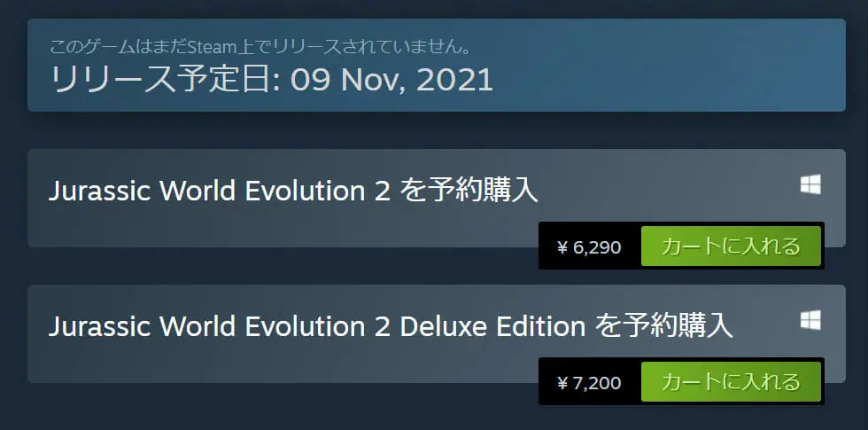Select the Jurassic World Evolution 2 を予約購入 heading
This screenshot has height=430, width=868.
293,191
